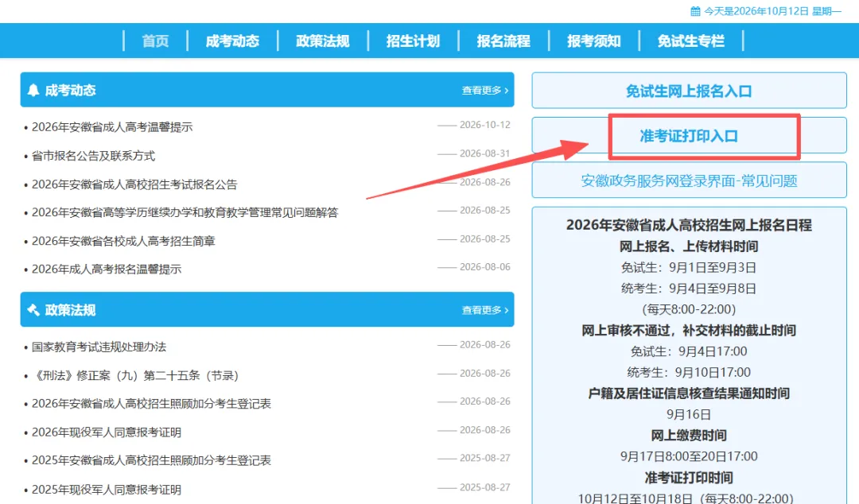Select 招生计划 in the navigation bar
Image resolution: width=859 pixels, height=504 pixels.
tap(413, 41)
